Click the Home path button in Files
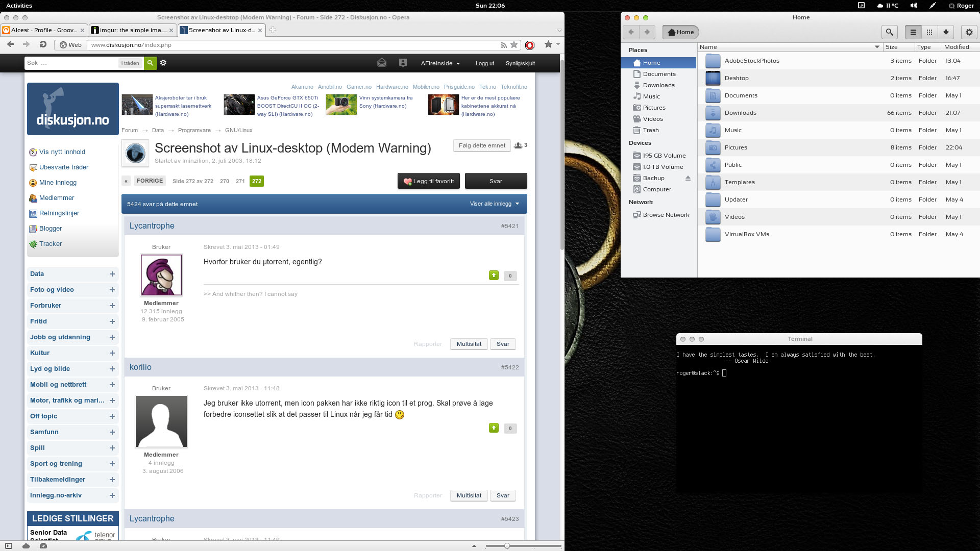Viewport: 980px width, 551px height. pyautogui.click(x=681, y=32)
